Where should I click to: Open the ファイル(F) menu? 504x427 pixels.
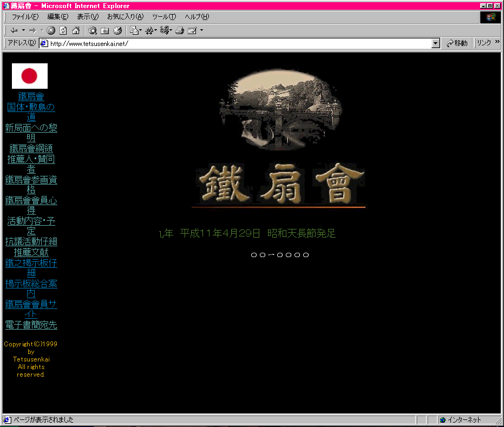(x=25, y=17)
